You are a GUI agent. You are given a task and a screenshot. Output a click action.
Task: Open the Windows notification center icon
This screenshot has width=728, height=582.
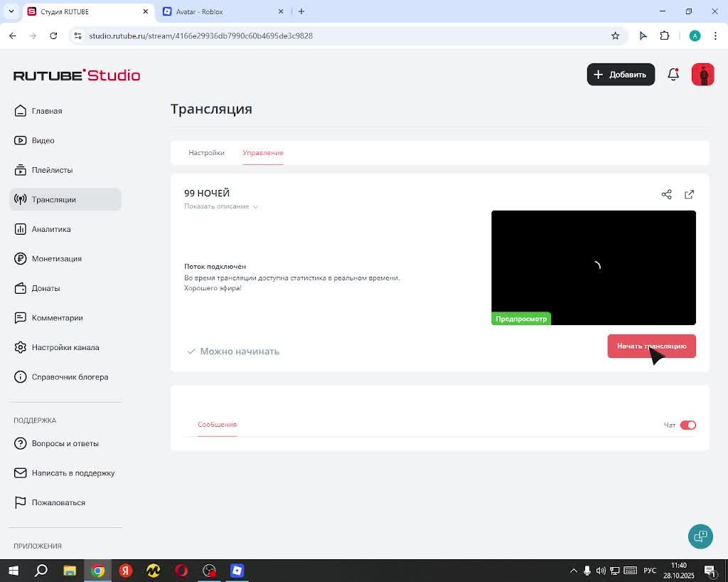click(x=710, y=571)
